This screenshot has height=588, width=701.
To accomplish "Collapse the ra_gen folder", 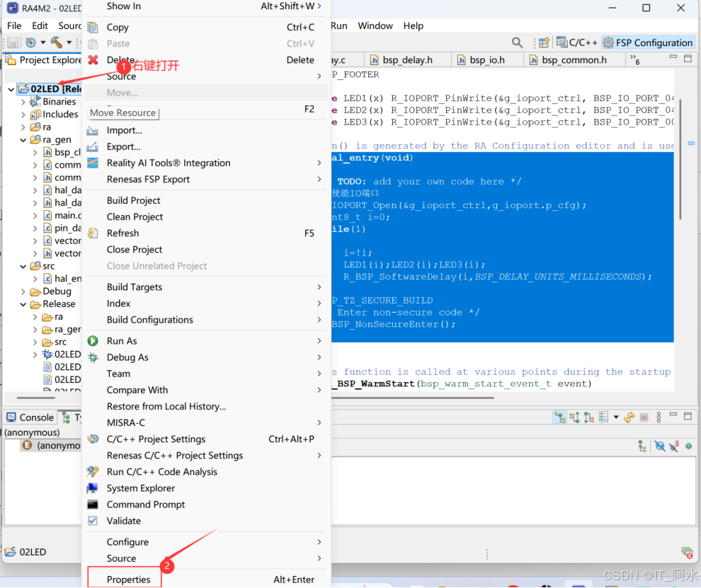I will (x=23, y=140).
